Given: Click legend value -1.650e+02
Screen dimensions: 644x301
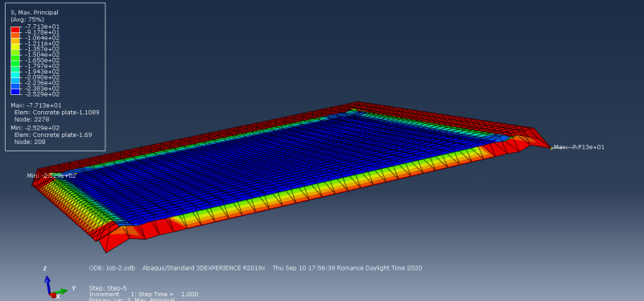Looking at the screenshot, I should [x=43, y=60].
